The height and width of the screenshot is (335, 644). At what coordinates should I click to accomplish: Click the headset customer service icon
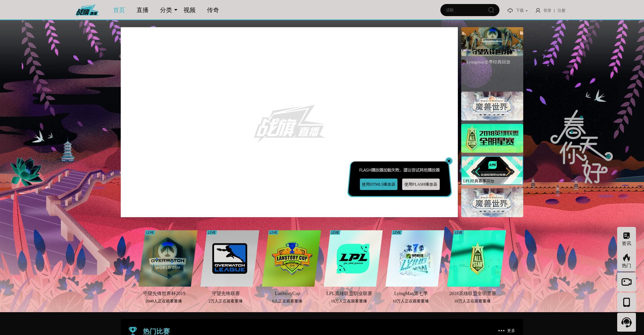pyautogui.click(x=626, y=322)
